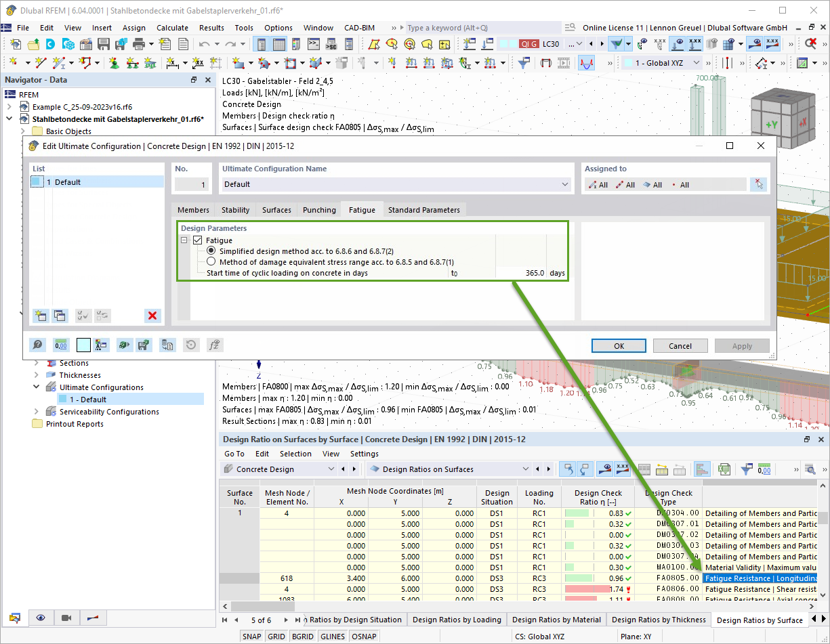This screenshot has height=644, width=830.
Task: Open the Calculate menu
Action: (172, 28)
